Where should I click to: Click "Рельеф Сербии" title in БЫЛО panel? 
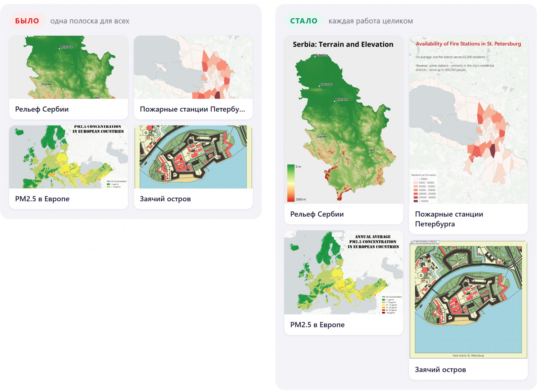tap(42, 109)
